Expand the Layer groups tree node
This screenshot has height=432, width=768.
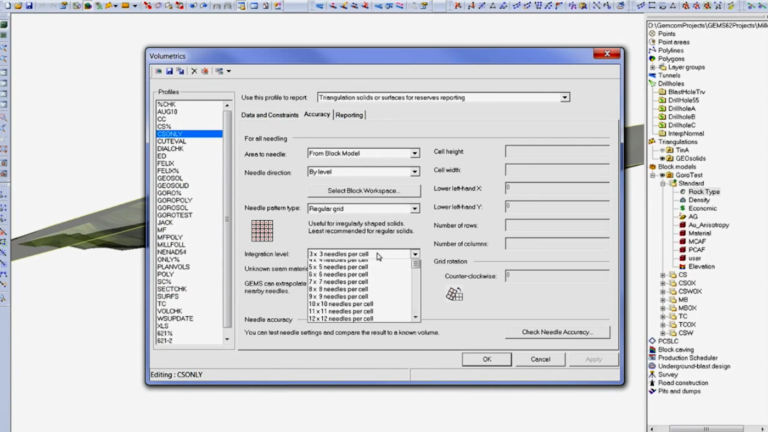click(x=653, y=67)
